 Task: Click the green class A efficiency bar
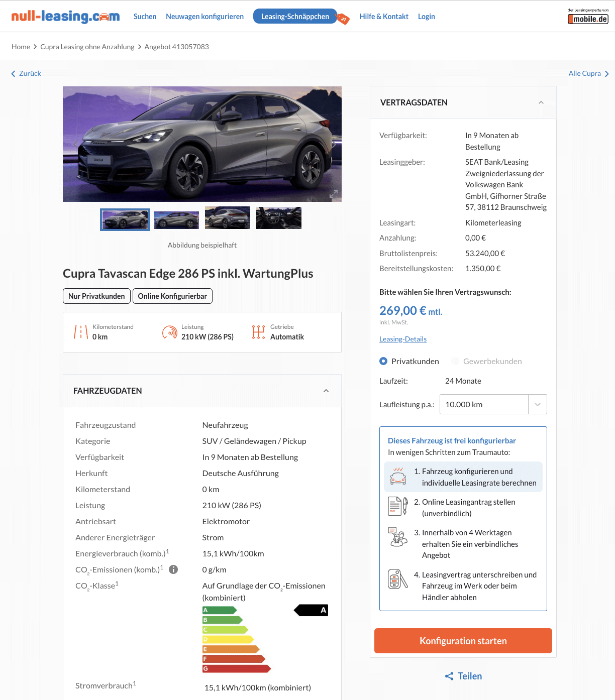pos(220,610)
